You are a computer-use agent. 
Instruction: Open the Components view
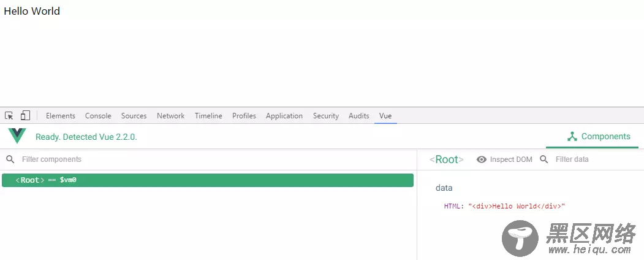[x=593, y=137]
